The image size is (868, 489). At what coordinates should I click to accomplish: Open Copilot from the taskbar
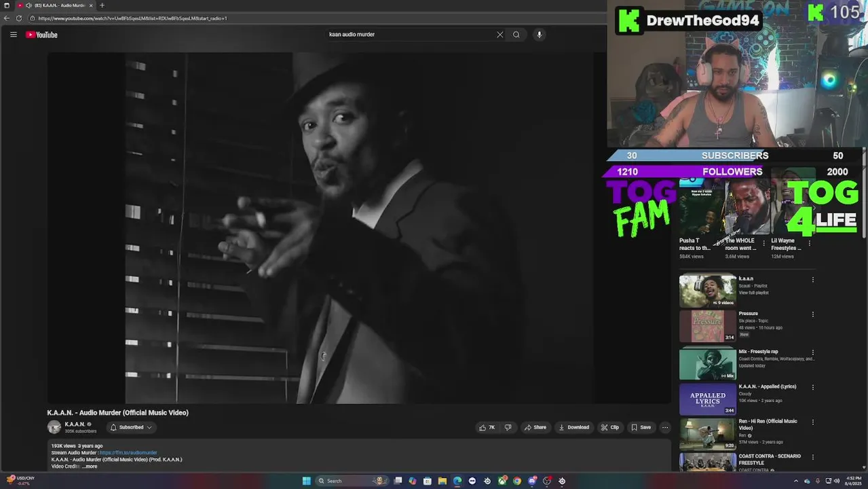[x=412, y=481]
